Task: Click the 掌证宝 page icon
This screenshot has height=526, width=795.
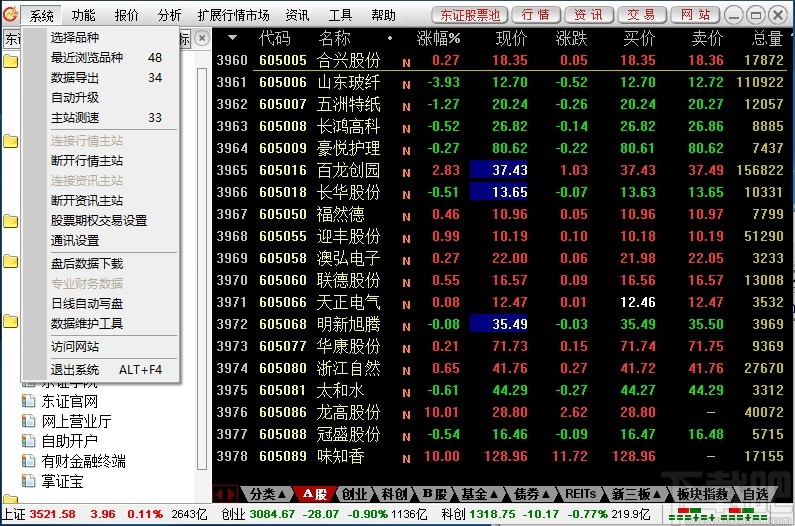Action: [28, 481]
